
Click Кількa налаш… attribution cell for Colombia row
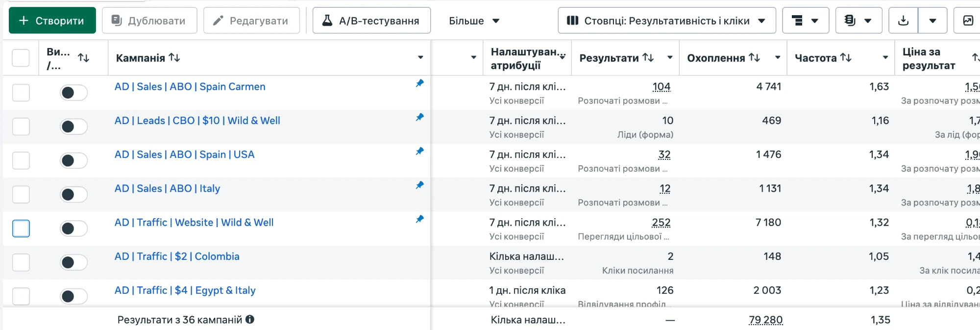tap(527, 256)
